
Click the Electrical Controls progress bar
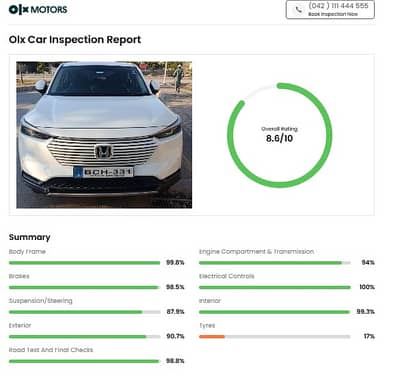click(x=275, y=287)
